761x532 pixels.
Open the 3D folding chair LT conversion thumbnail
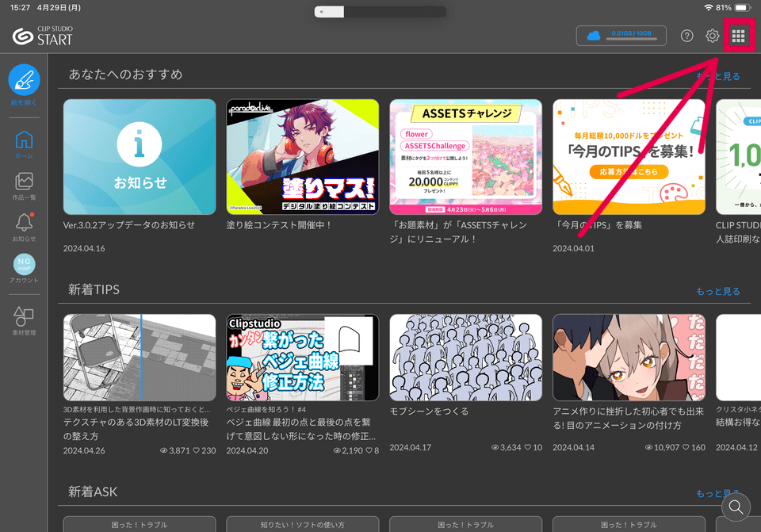click(140, 358)
